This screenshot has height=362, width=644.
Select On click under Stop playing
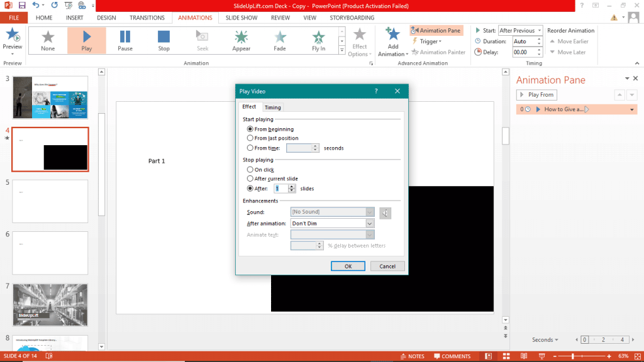click(250, 169)
